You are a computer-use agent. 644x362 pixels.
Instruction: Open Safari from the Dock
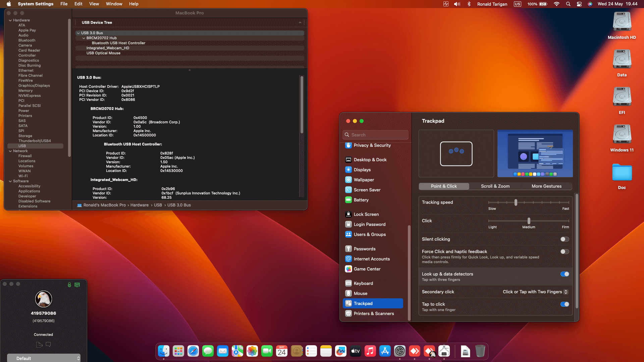(x=193, y=351)
